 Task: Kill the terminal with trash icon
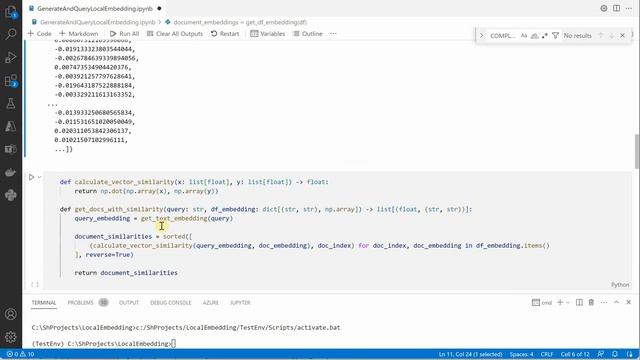click(x=591, y=302)
